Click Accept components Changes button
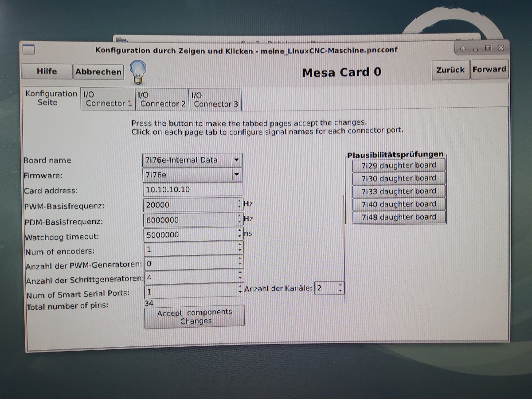The image size is (532, 399). (194, 317)
